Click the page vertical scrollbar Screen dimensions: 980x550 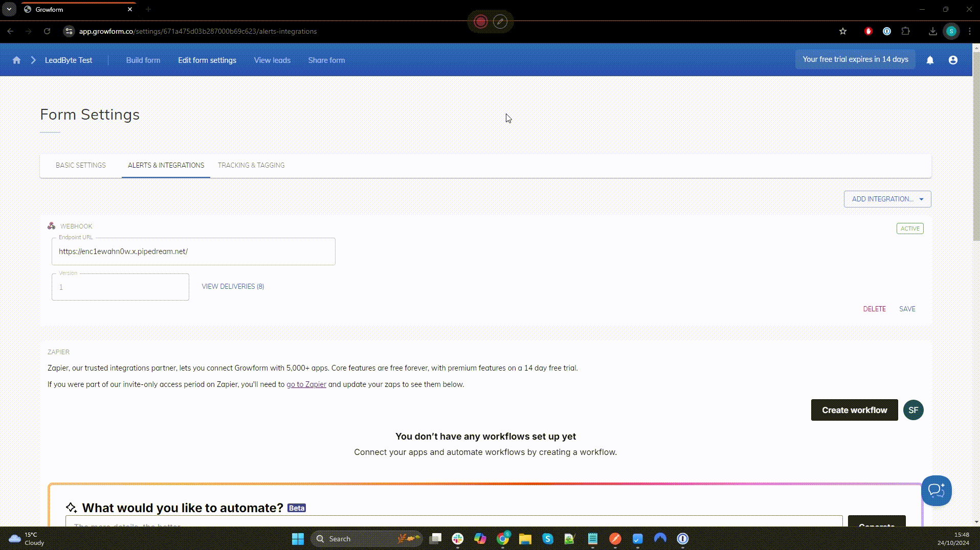pyautogui.click(x=976, y=146)
